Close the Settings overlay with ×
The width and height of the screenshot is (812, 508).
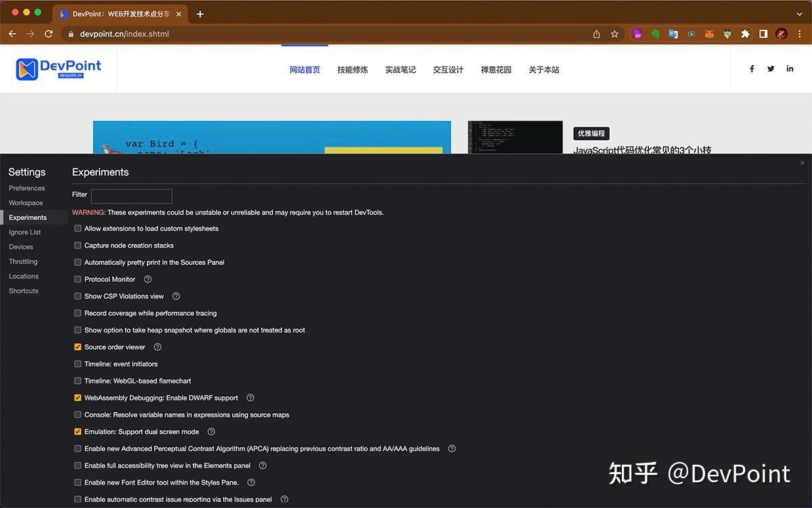[x=802, y=163]
